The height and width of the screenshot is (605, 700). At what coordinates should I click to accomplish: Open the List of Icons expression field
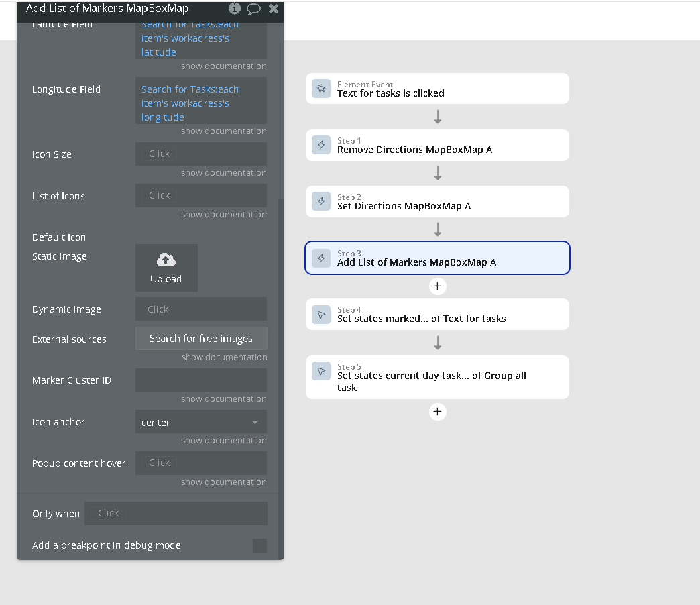tap(200, 195)
